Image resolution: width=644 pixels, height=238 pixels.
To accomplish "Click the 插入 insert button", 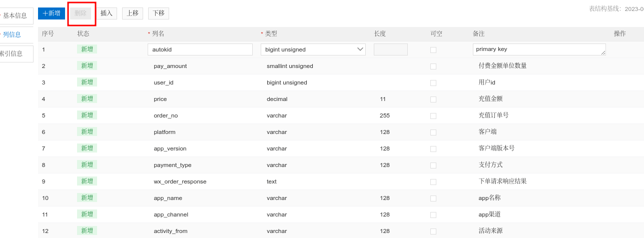I will 107,13.
